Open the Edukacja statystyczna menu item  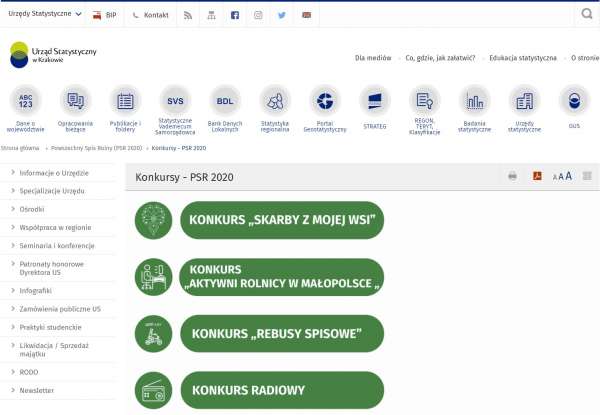[x=523, y=58]
